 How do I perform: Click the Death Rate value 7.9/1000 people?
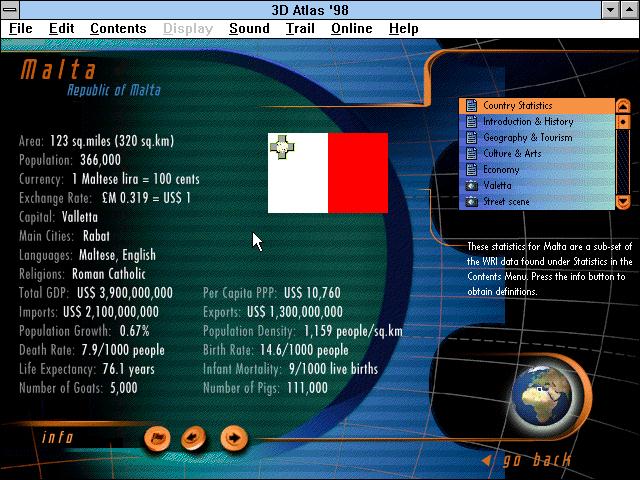pyautogui.click(x=123, y=350)
